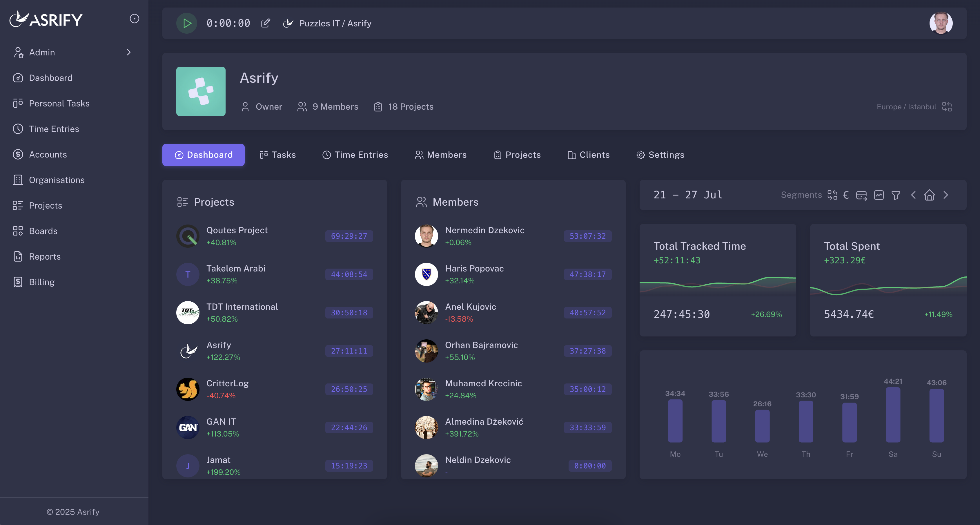Switch to the Settings tab
The image size is (980, 525).
tap(660, 155)
